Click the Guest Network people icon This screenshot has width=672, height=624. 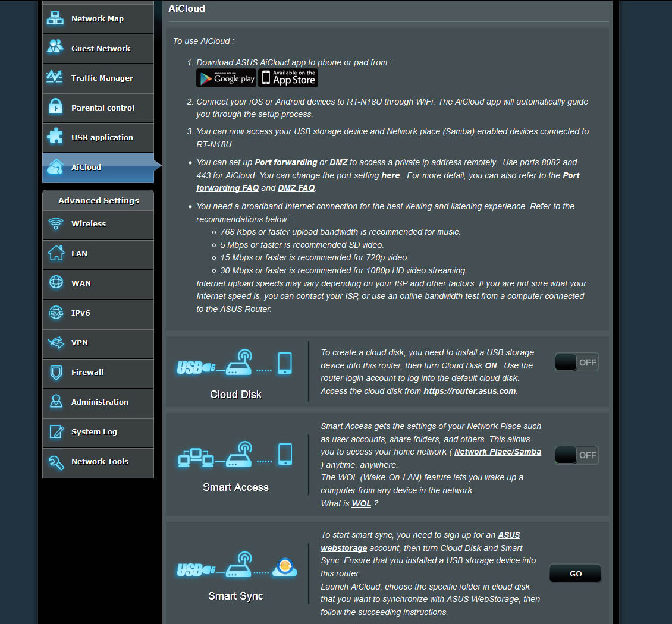55,48
